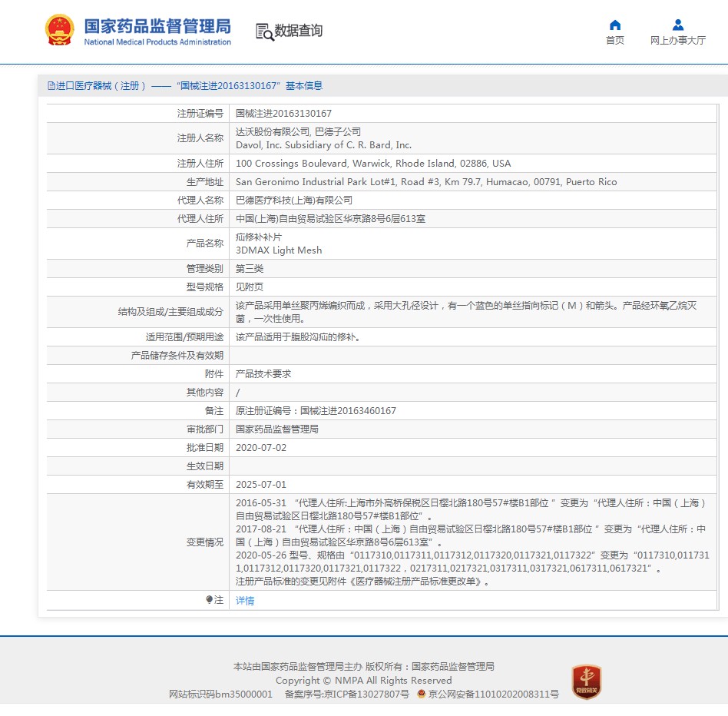The image size is (728, 716).
Task: Click the police shield icon in the footer
Action: pos(421,694)
